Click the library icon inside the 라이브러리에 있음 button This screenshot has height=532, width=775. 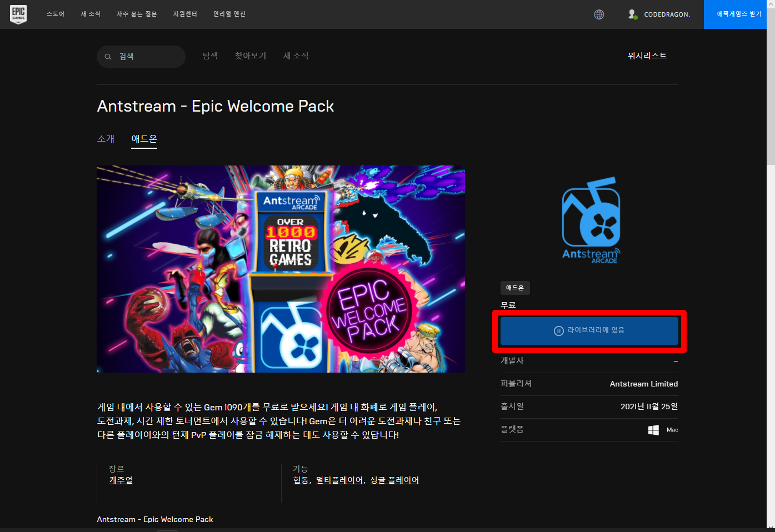click(559, 330)
